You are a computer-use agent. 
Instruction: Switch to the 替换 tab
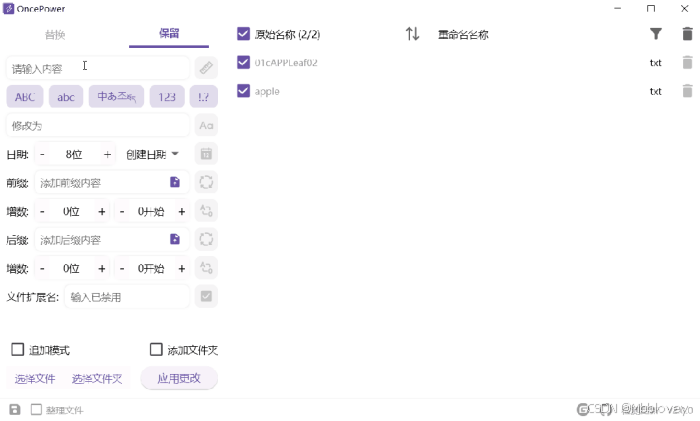coord(55,34)
